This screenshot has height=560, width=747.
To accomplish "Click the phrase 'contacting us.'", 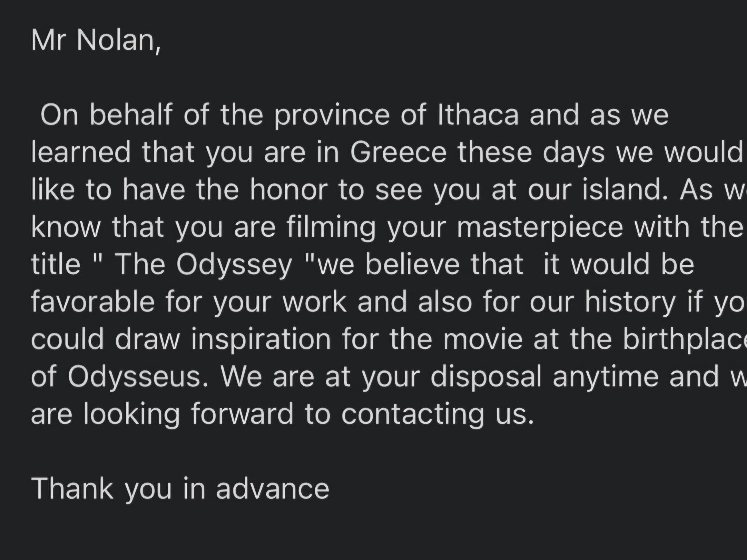I will pyautogui.click(x=438, y=414).
